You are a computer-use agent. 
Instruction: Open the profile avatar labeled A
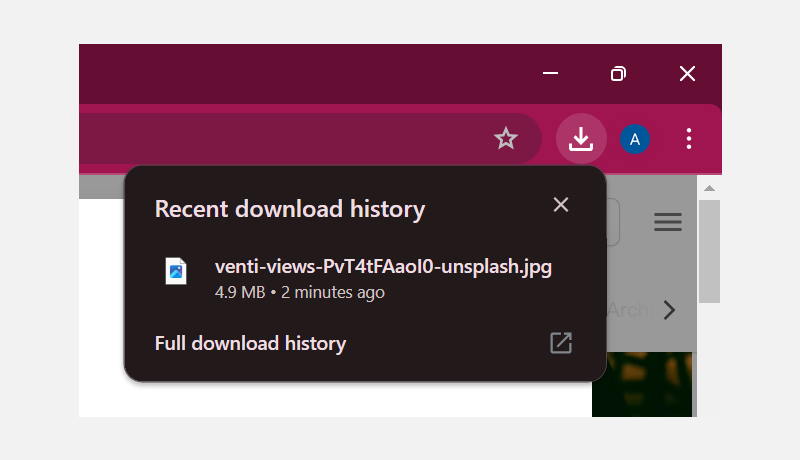point(635,139)
